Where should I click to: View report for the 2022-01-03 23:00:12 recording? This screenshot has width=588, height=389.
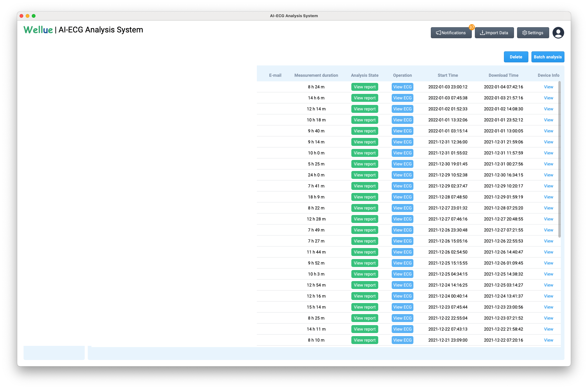(x=364, y=87)
